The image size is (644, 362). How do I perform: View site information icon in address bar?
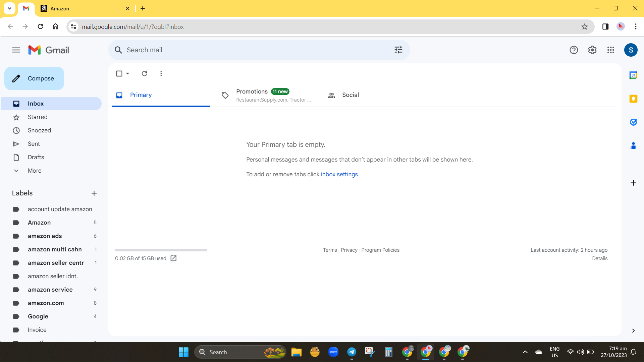point(73,26)
